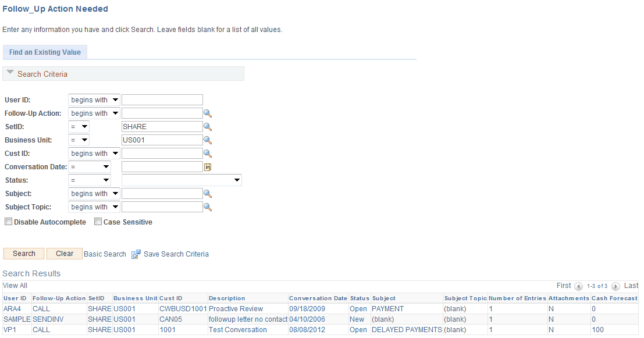Click the Save Search Criteria icon
Viewport: 644px width, 338px height.
[x=136, y=254]
